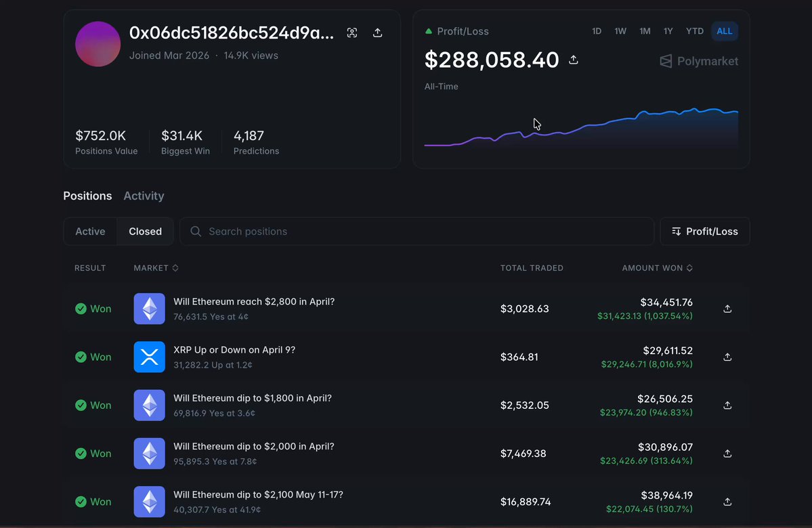This screenshot has height=528, width=812.
Task: Show Closed positions
Action: tap(145, 232)
